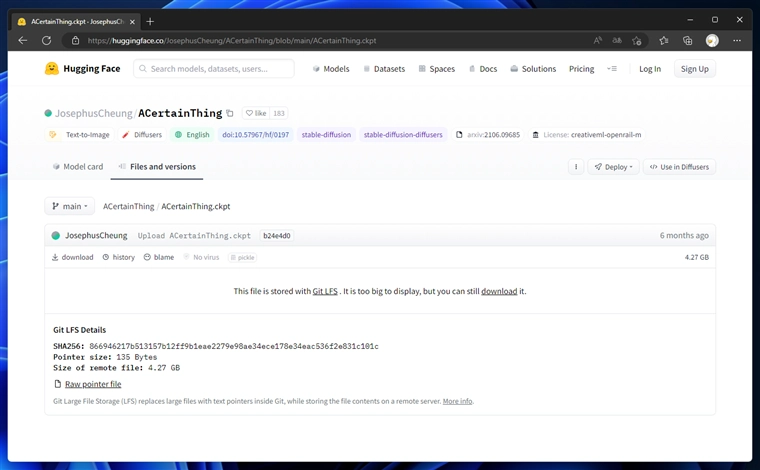
Task: Open JosephusCheung commit author link
Action: 96,235
